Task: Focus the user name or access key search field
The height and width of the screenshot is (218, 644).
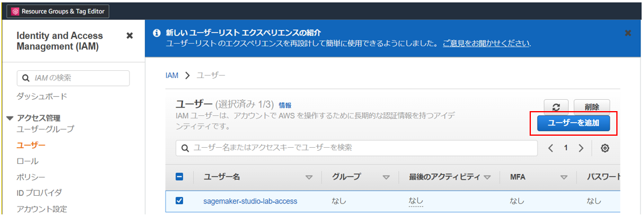Action: click(356, 148)
